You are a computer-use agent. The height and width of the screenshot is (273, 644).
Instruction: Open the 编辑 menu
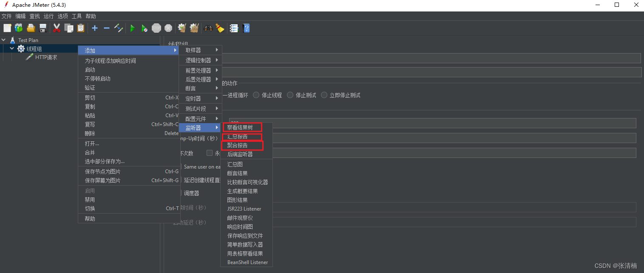[20, 16]
